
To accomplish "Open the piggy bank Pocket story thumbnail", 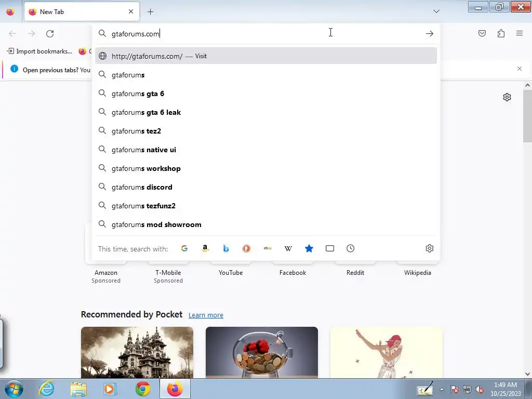I will pyautogui.click(x=262, y=352).
